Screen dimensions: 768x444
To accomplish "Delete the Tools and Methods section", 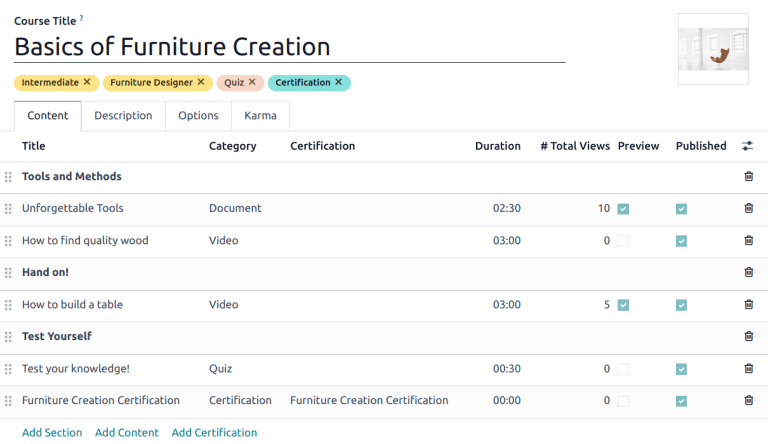I will click(748, 177).
